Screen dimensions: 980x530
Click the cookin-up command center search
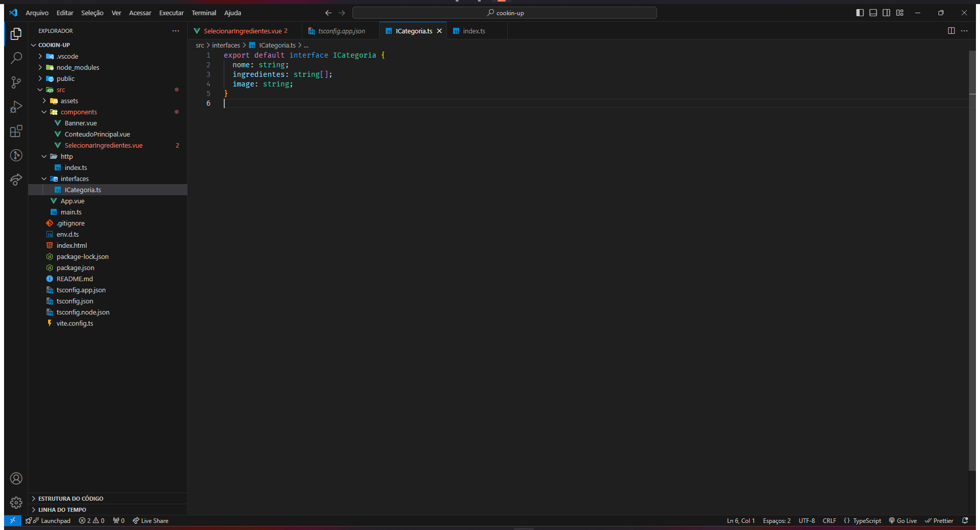pos(505,13)
